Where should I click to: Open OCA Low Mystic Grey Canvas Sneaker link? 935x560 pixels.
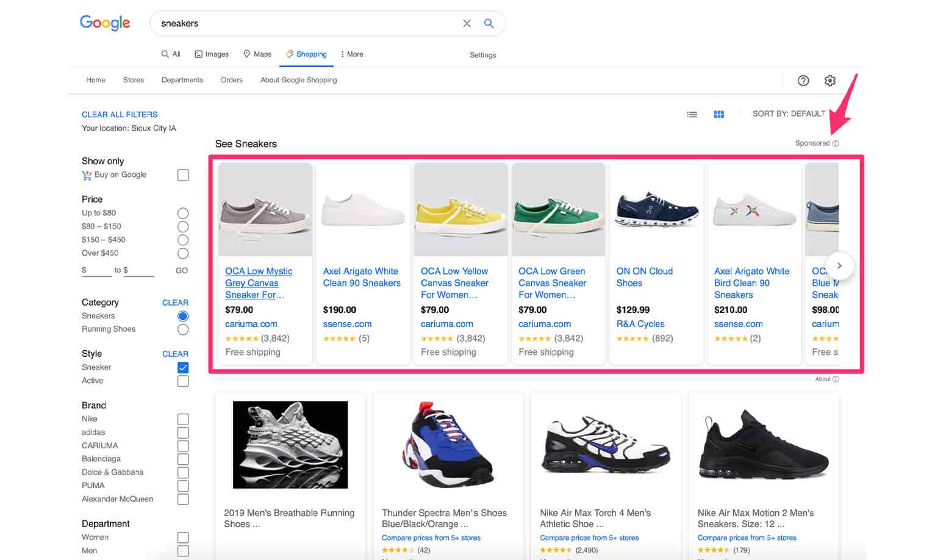coord(258,283)
